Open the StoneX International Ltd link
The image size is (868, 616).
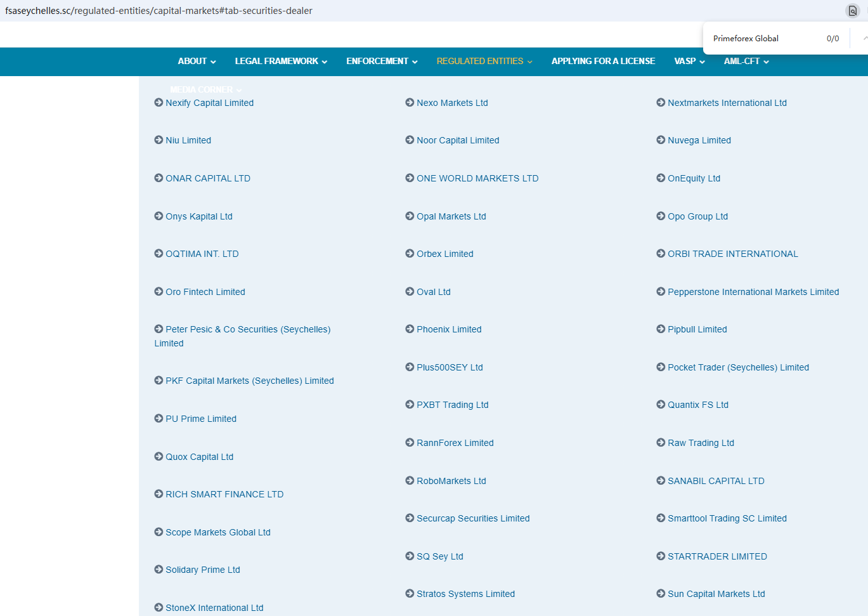pyautogui.click(x=214, y=608)
